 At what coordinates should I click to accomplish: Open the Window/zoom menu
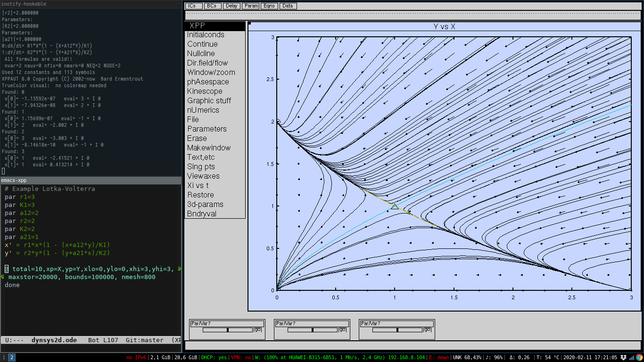tap(215, 73)
